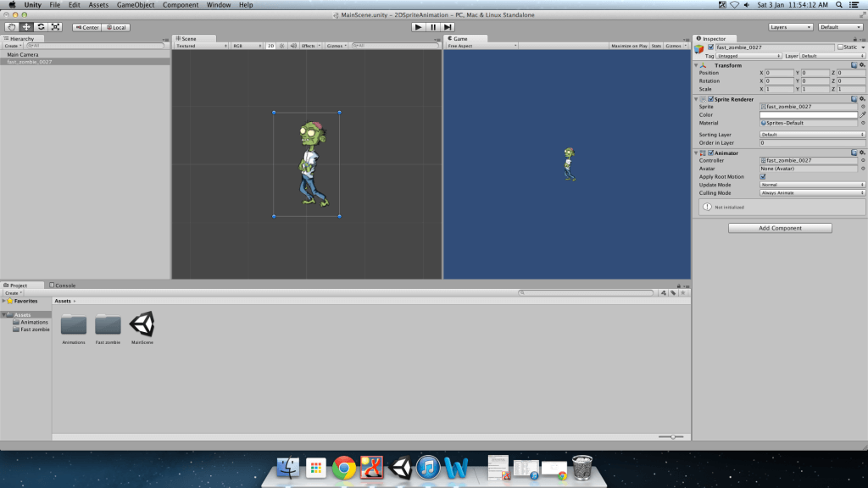Select the Animations folder thumbnail
This screenshot has width=868, height=488.
(74, 324)
